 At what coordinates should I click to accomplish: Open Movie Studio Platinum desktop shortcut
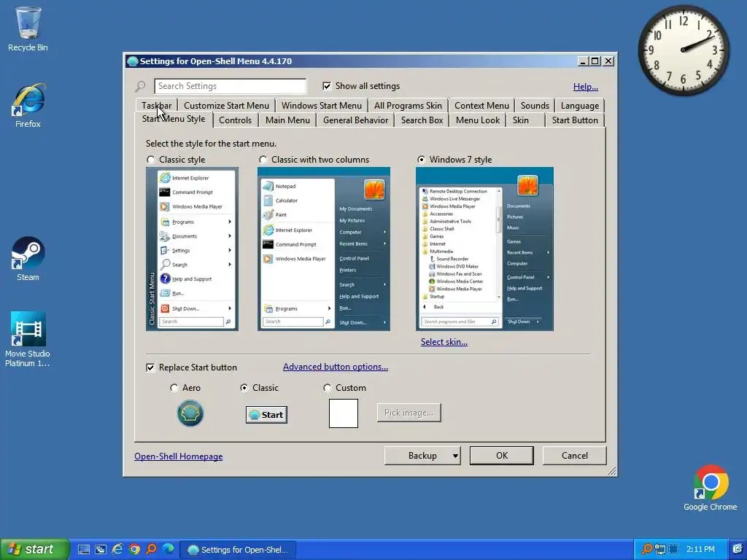point(28,339)
